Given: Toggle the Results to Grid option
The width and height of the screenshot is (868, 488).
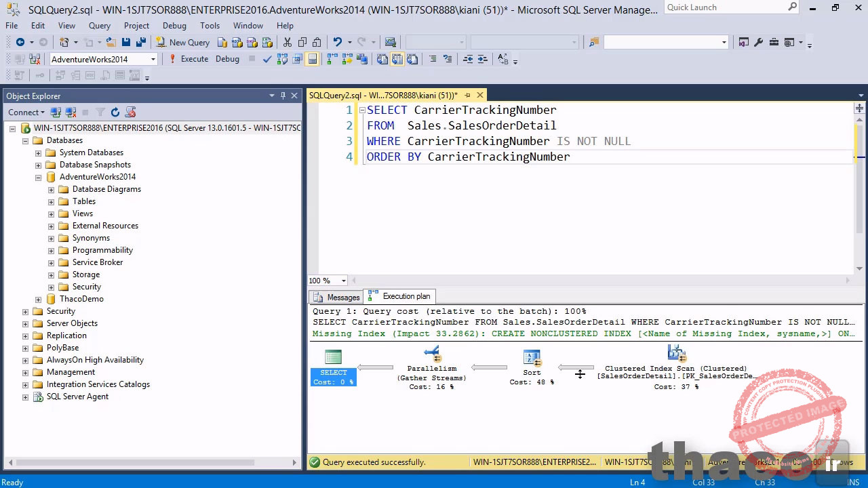Looking at the screenshot, I should [x=397, y=60].
